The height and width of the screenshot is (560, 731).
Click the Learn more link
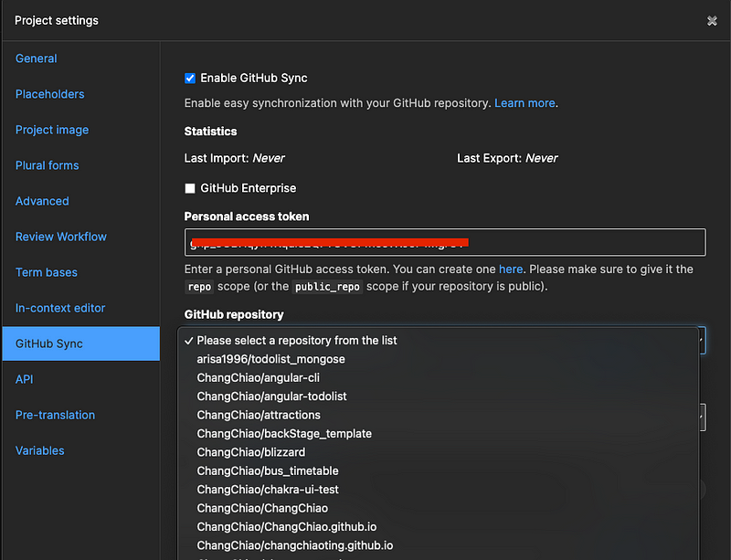click(x=524, y=103)
